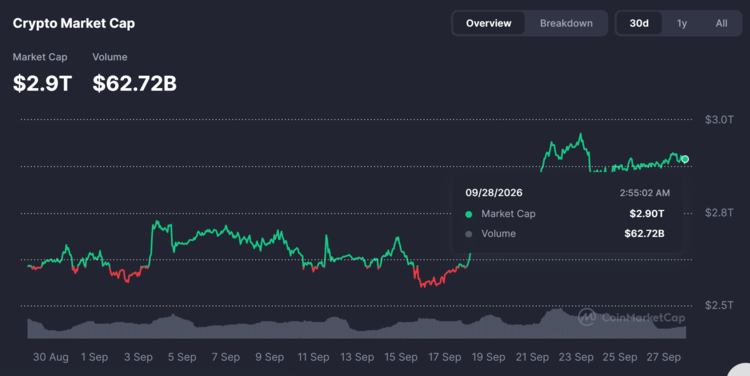Click the Market Cap label above $2.9T
This screenshot has height=376, width=750.
point(40,57)
